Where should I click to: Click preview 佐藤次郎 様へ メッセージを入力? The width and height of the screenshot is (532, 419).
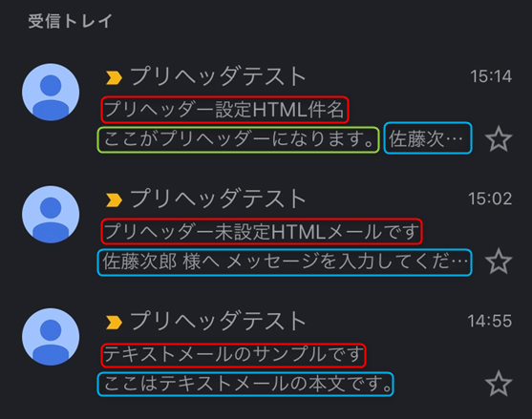pos(285,262)
